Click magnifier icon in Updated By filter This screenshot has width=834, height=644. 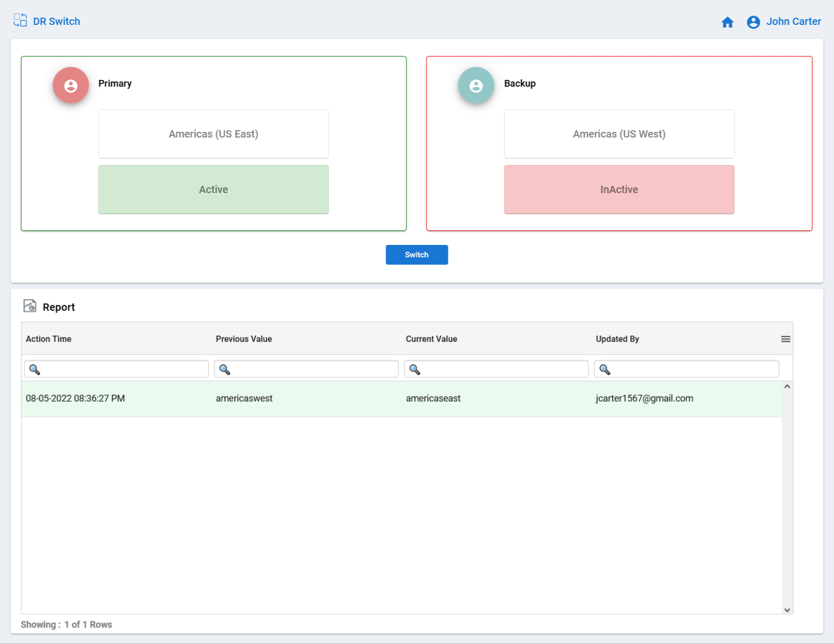(x=605, y=369)
